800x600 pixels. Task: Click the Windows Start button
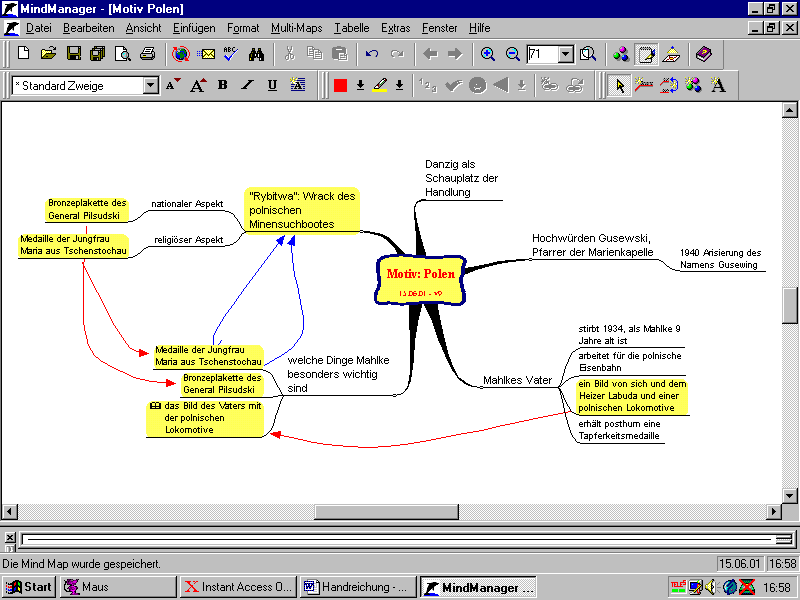pos(29,587)
